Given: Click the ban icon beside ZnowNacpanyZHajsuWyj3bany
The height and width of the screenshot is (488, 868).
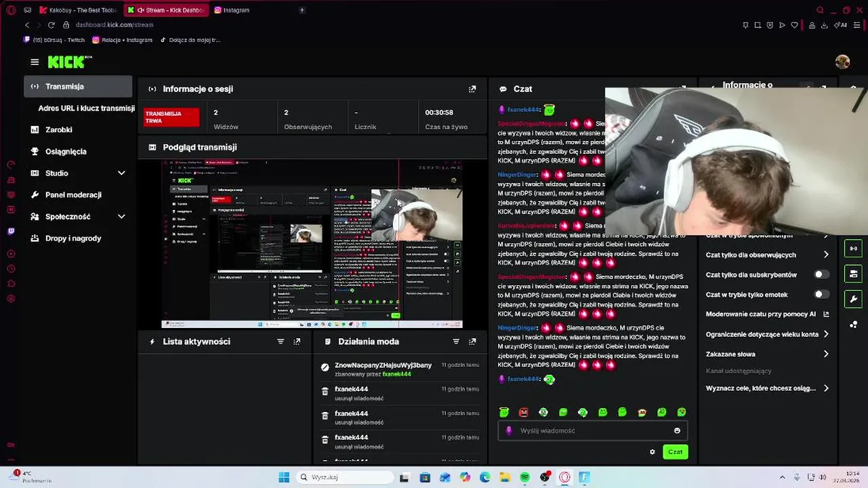Looking at the screenshot, I should (325, 367).
